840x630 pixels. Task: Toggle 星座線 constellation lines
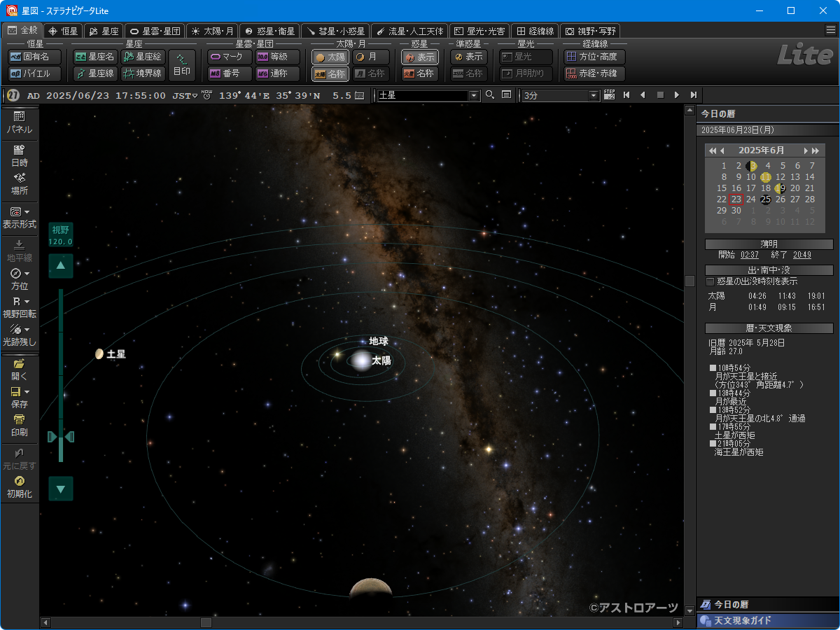click(94, 73)
